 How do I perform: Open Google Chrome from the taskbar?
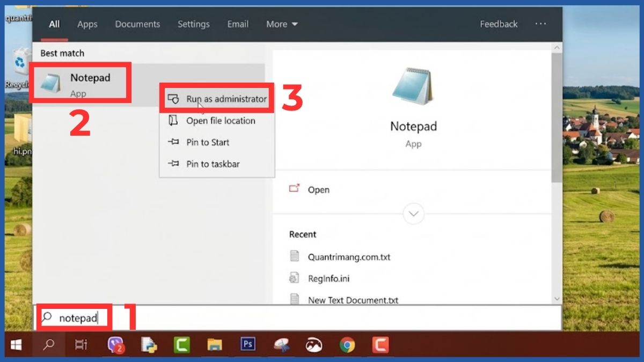click(x=347, y=345)
